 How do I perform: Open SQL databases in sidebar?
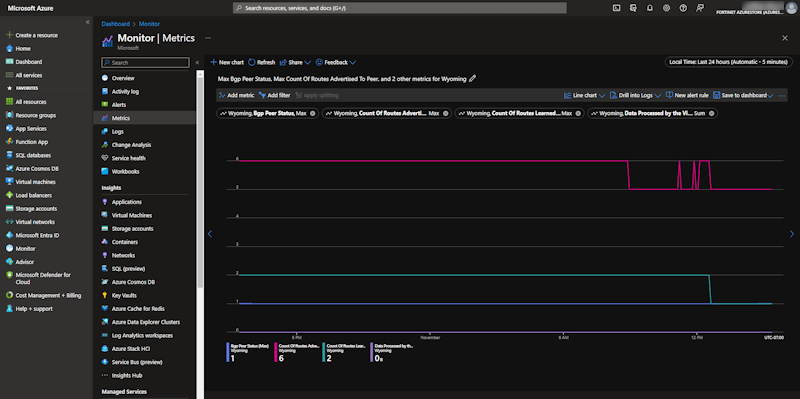coord(33,155)
